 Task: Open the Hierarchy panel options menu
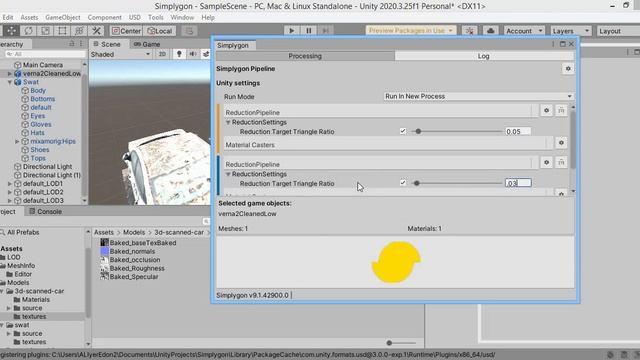[x=81, y=44]
